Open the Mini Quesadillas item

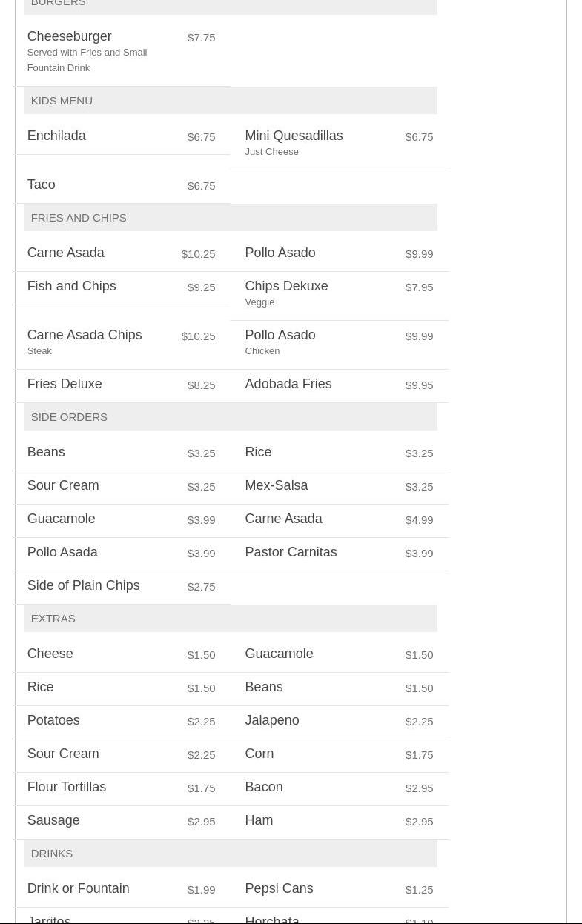click(294, 136)
